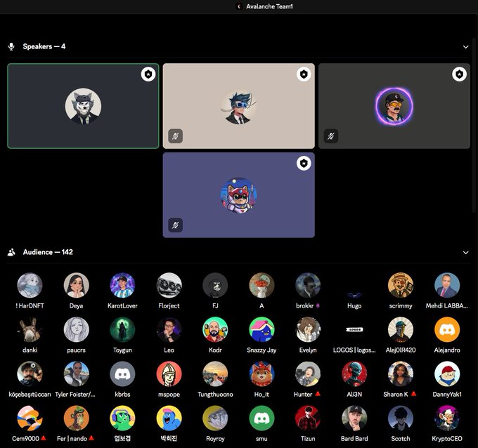478x448 pixels.
Task: Open Cem9000 audience member avatar
Action: point(30,418)
